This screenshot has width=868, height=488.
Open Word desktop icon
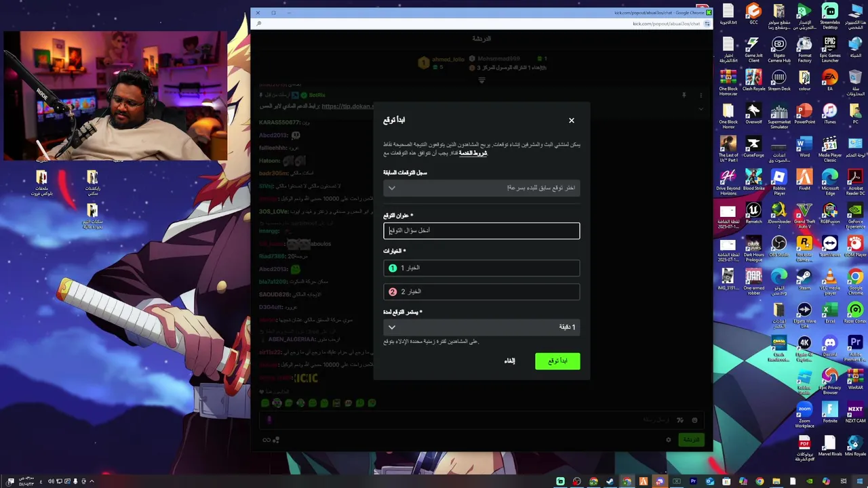[x=804, y=147]
